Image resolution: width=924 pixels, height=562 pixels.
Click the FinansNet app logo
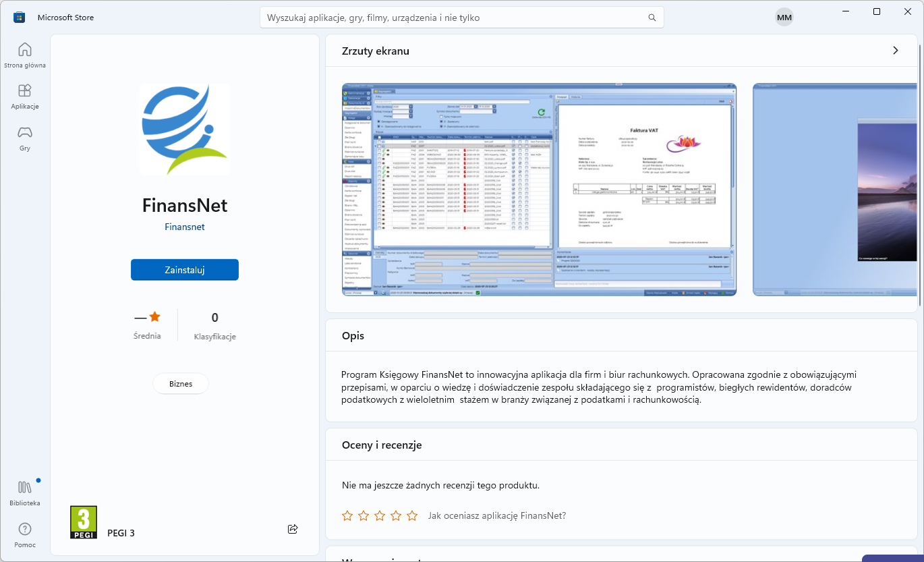coord(185,130)
